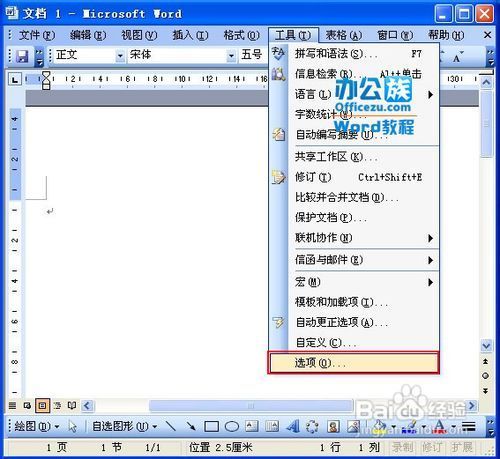This screenshot has height=459, width=500.
Task: Switch to Normal view icon
Action: (x=12, y=406)
